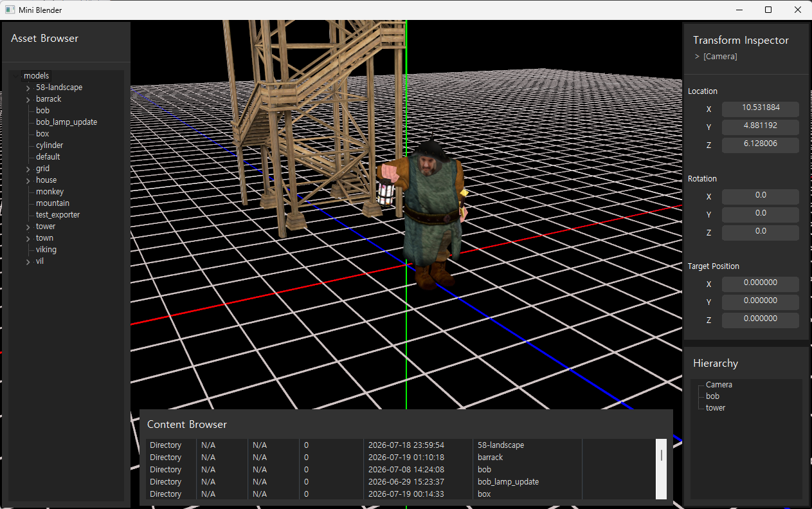Select Camera in the Hierarchy panel

click(719, 385)
